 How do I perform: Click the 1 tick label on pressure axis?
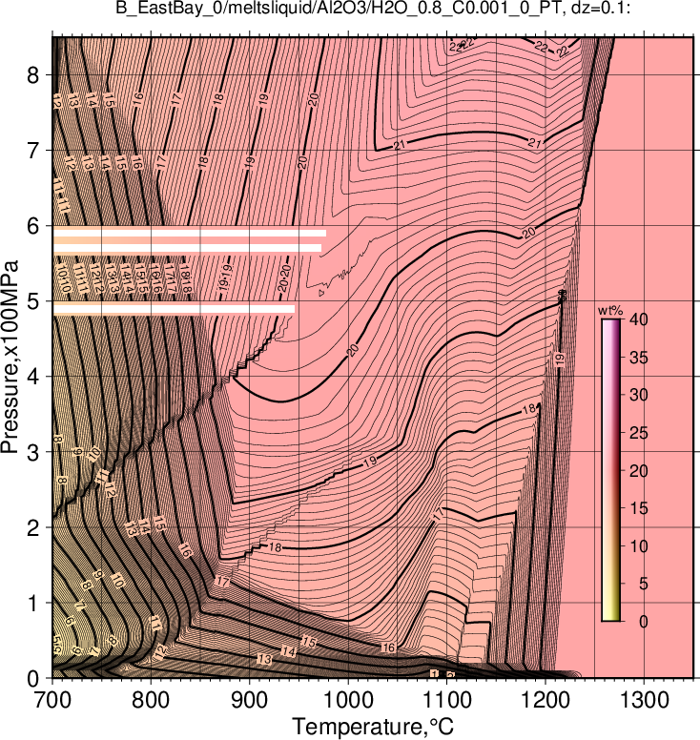(32, 603)
